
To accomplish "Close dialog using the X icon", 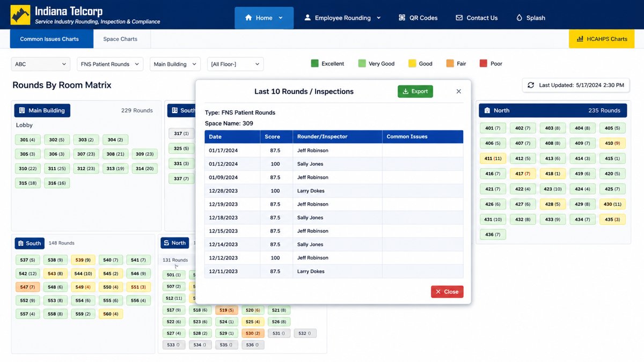I will pos(459,92).
